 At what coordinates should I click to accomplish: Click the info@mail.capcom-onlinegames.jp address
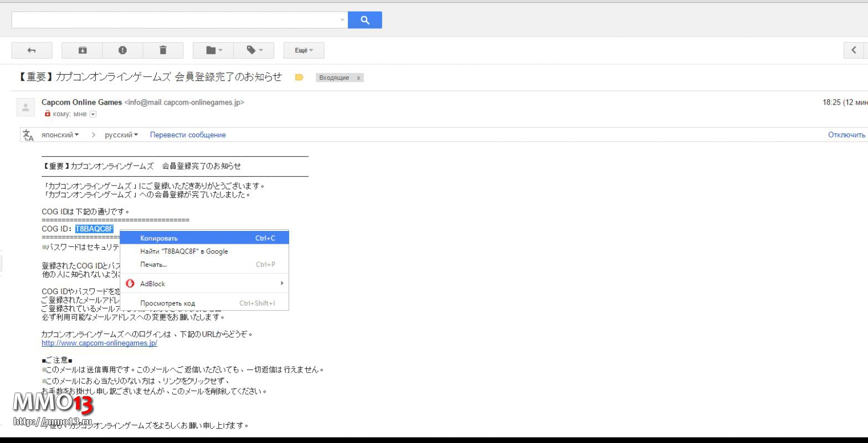pos(184,102)
